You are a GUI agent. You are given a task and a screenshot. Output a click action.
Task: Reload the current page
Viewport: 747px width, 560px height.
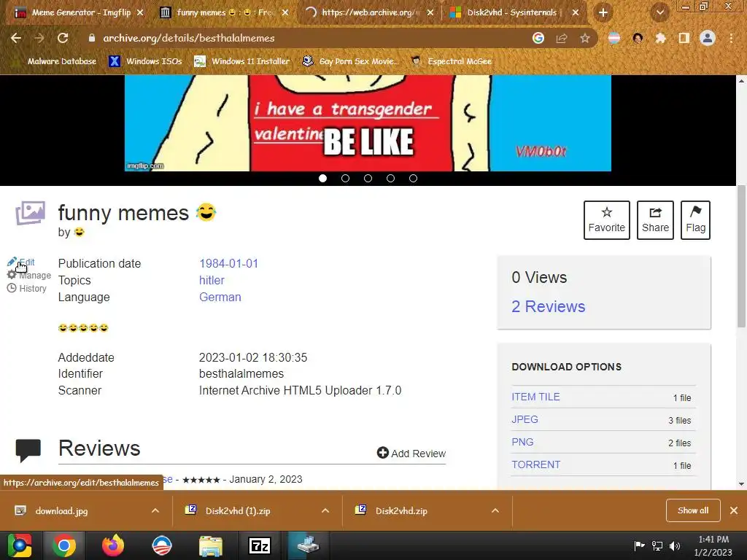pos(63,38)
